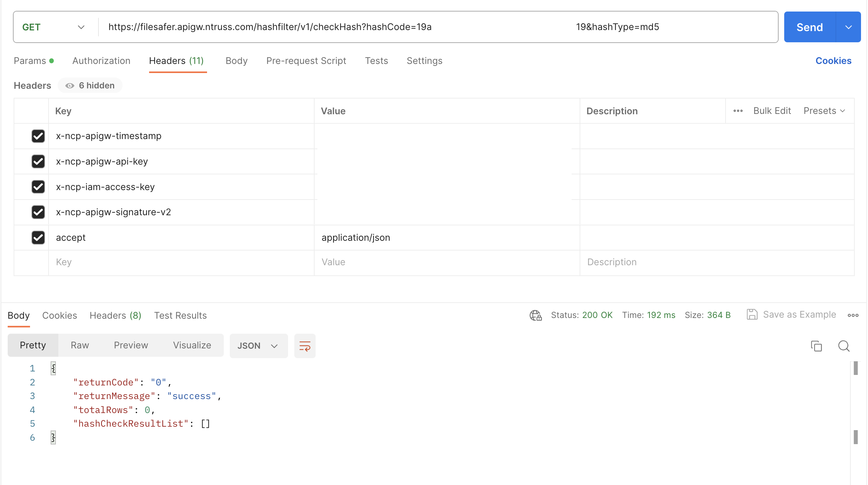Open the Pre-request Script tab

click(x=306, y=61)
